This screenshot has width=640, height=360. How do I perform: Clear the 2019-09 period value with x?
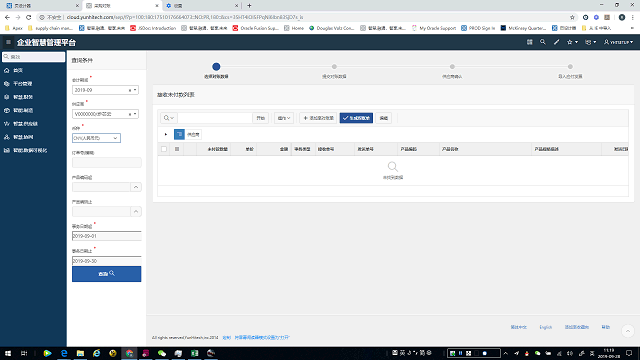coord(130,90)
